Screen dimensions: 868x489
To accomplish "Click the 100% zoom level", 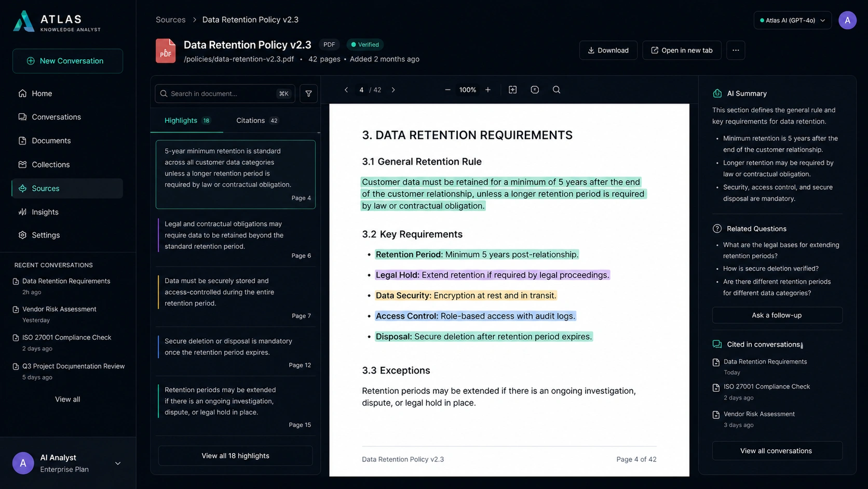I will (x=468, y=90).
